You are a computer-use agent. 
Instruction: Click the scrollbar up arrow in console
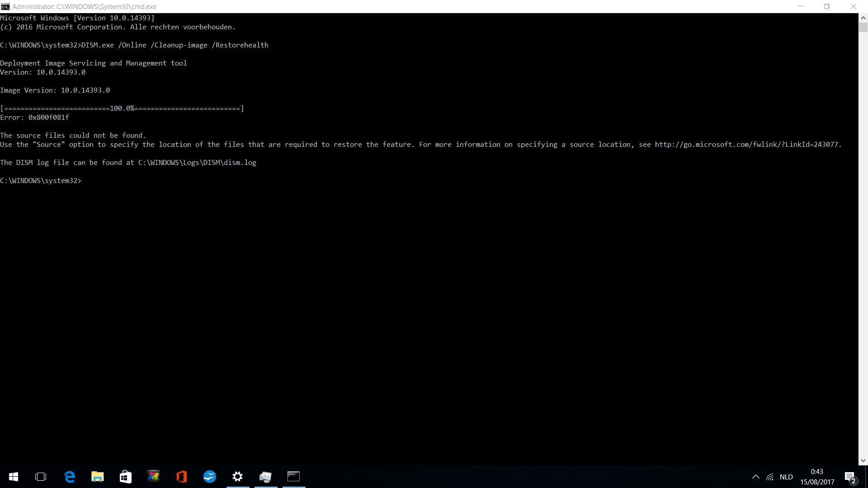(863, 18)
